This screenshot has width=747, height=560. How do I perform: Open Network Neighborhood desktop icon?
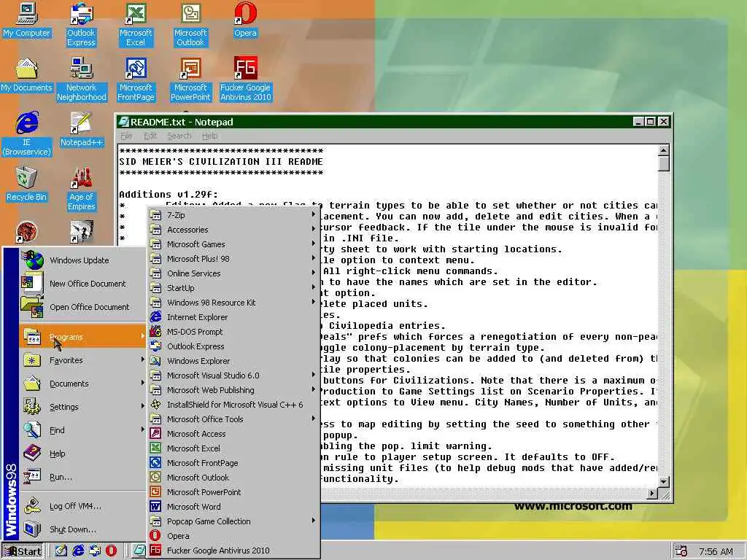[82, 79]
